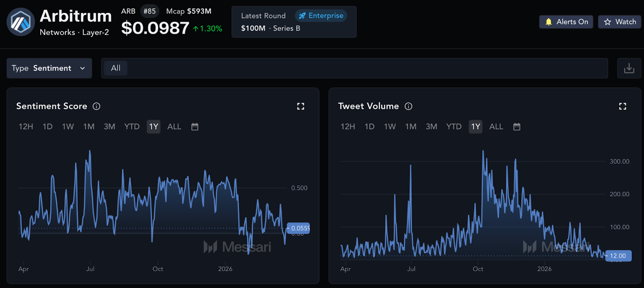Toggle the Watch star button

click(619, 22)
